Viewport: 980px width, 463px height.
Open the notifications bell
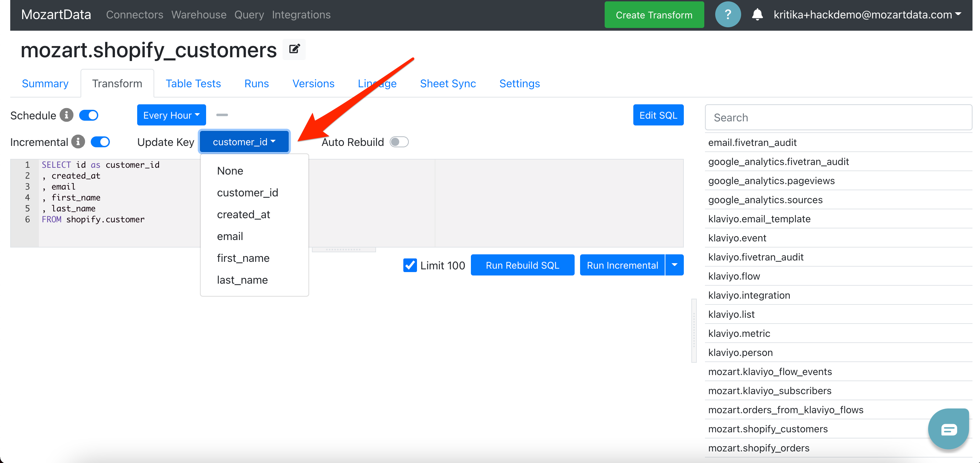pos(757,15)
